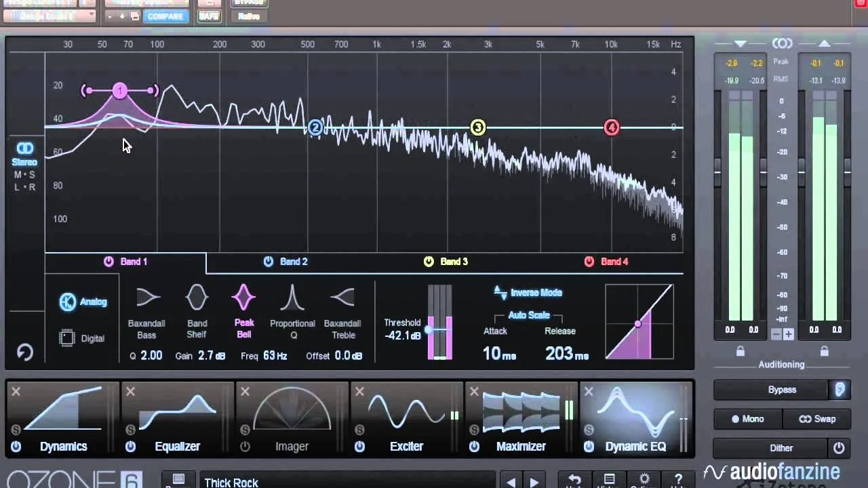This screenshot has width=868, height=488.
Task: Open the Band 3 tab
Action: (446, 262)
